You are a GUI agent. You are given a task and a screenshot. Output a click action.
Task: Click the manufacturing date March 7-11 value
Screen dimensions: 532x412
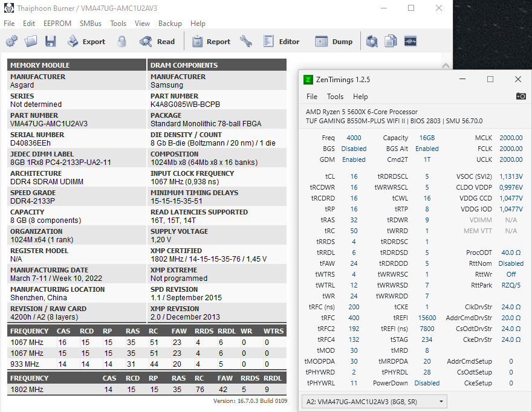coord(56,278)
